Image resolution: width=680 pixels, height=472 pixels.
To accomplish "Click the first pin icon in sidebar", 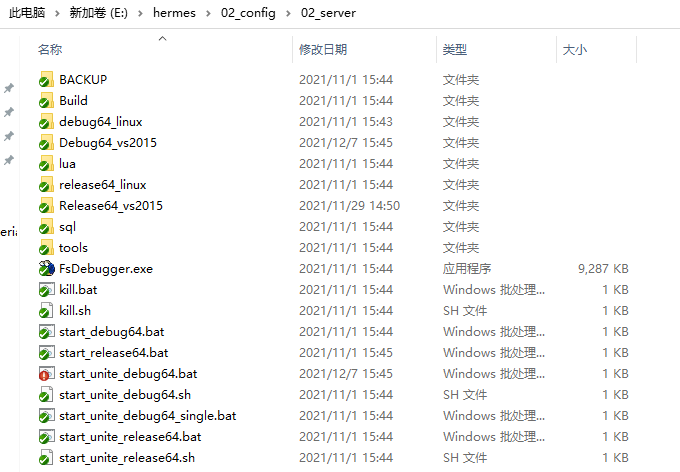I will click(9, 88).
